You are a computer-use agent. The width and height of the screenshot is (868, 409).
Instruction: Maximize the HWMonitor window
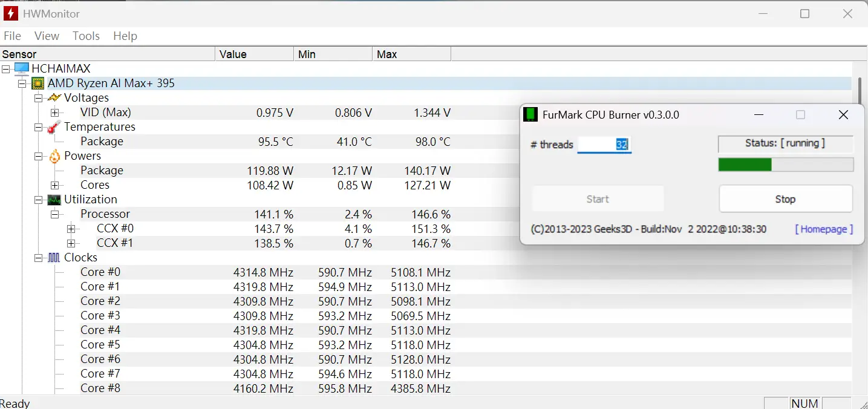point(804,13)
